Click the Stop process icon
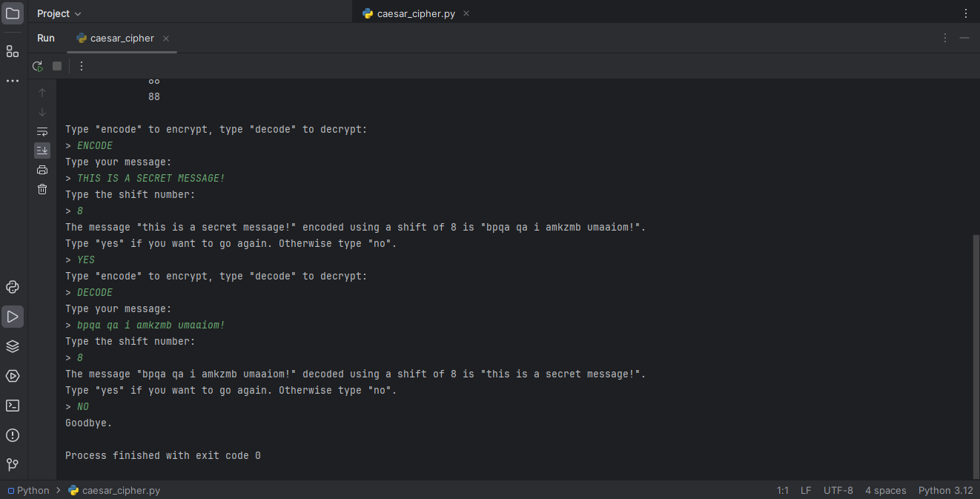The width and height of the screenshot is (980, 499). tap(57, 66)
